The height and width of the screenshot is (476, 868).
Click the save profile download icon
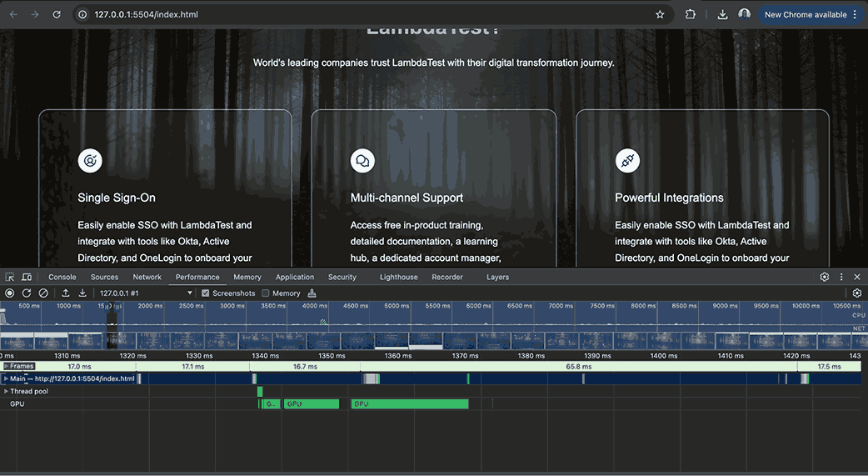pyautogui.click(x=82, y=293)
